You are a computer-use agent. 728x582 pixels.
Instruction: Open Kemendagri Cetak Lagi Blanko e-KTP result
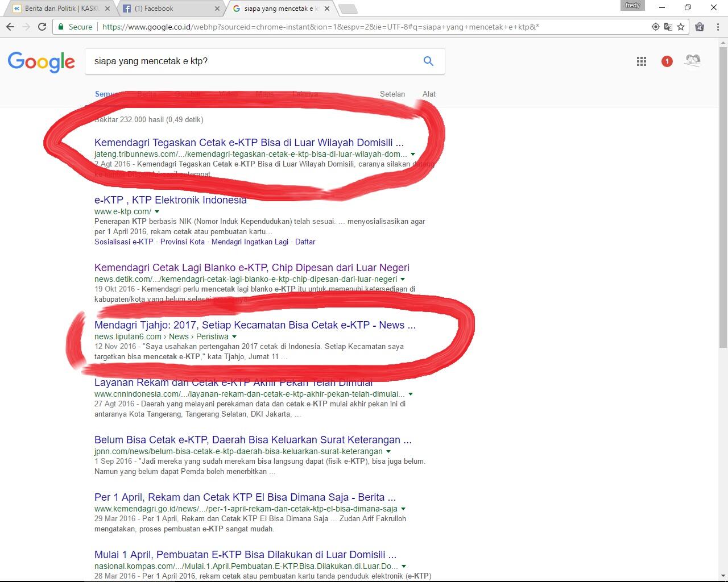tap(252, 267)
